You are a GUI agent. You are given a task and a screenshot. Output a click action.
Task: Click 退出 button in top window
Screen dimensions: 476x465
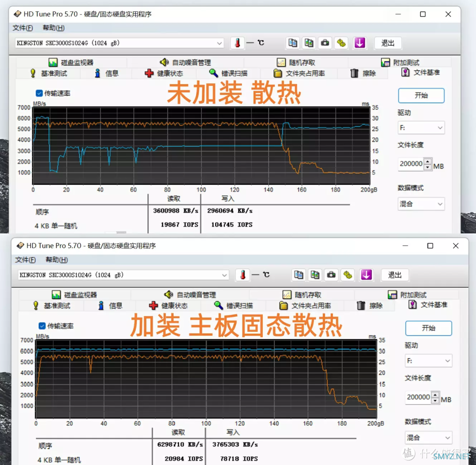pos(388,43)
